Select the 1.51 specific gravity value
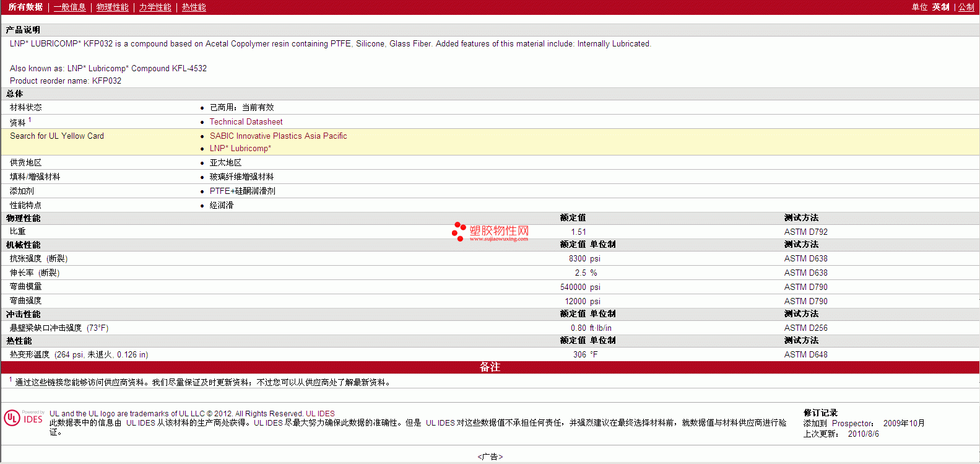980x464 pixels. 578,232
